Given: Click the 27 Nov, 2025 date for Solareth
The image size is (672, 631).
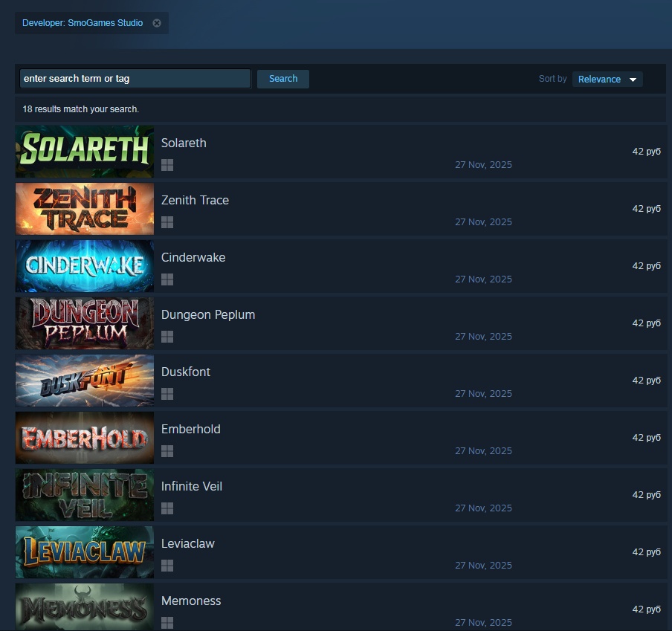Looking at the screenshot, I should 483,165.
